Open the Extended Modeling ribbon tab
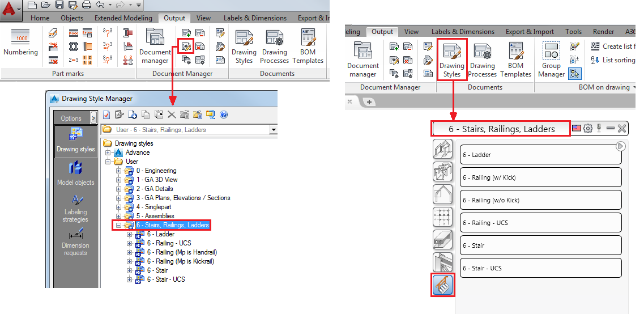This screenshot has height=318, width=644. tap(123, 18)
